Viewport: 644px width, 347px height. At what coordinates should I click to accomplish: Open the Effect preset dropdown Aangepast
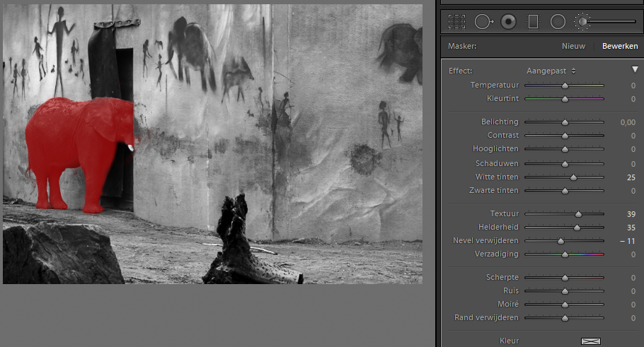click(551, 71)
